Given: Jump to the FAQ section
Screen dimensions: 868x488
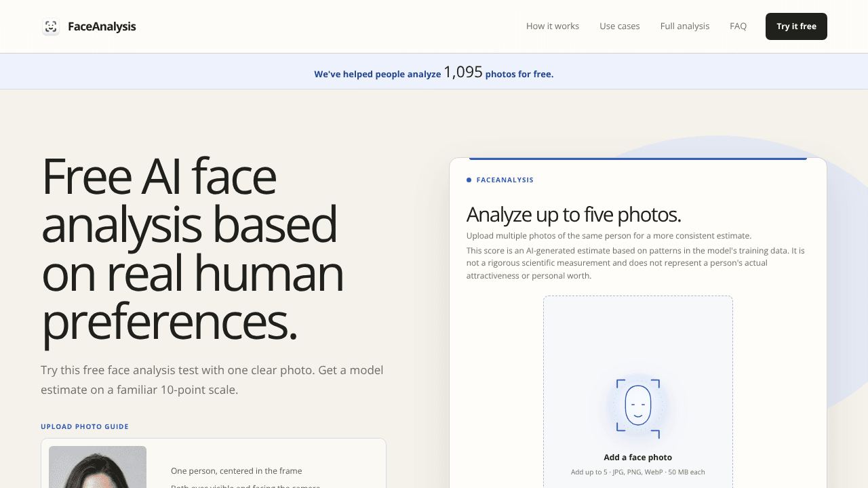Looking at the screenshot, I should [x=738, y=26].
